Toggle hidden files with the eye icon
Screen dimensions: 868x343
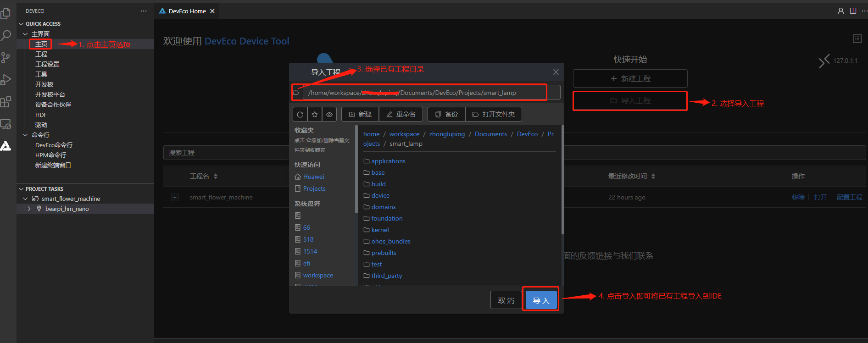pos(329,114)
